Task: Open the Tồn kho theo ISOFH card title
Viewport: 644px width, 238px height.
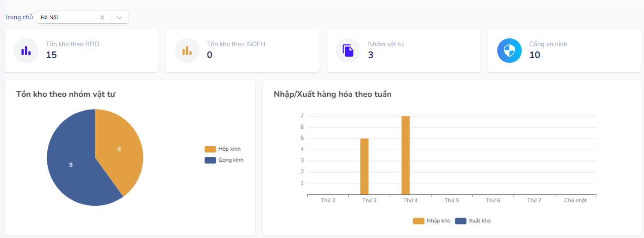Action: [x=236, y=44]
